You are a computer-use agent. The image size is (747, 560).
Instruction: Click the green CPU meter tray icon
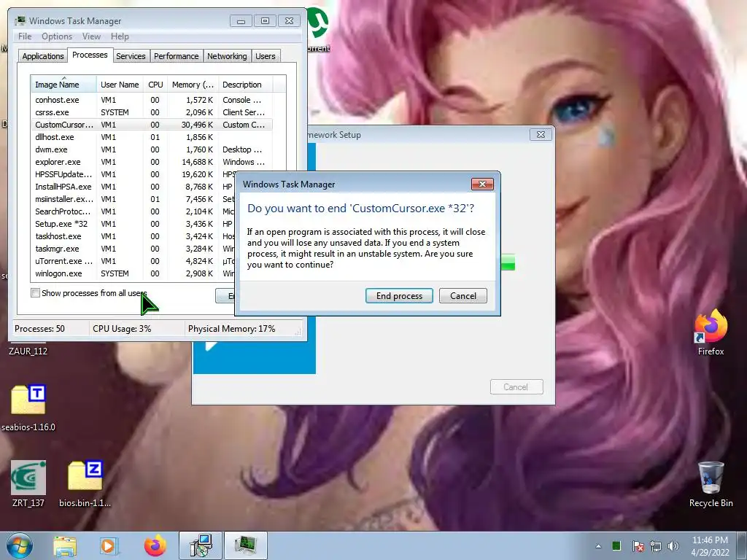616,545
